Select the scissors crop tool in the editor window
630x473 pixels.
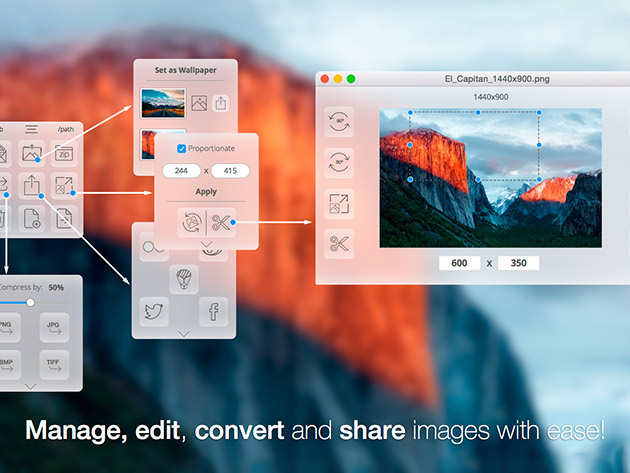click(x=339, y=244)
